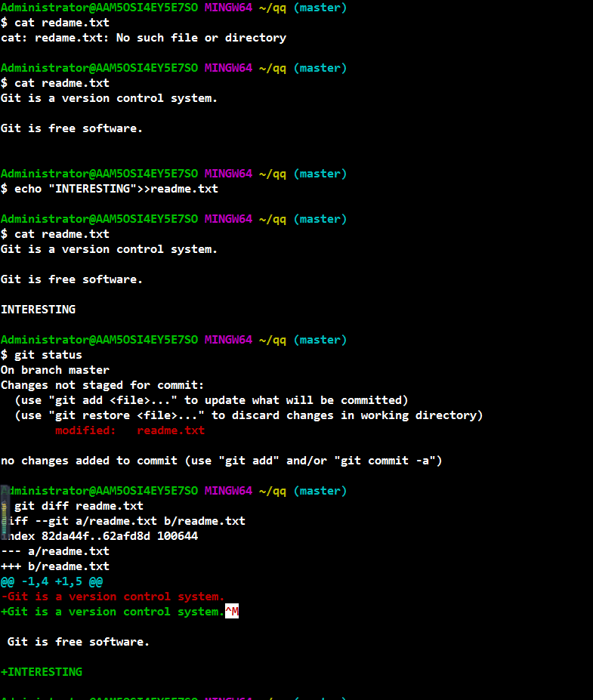The width and height of the screenshot is (593, 700).
Task: Click the 'diff --git a/readme.txt b/readme.txt' line
Action: 123,521
